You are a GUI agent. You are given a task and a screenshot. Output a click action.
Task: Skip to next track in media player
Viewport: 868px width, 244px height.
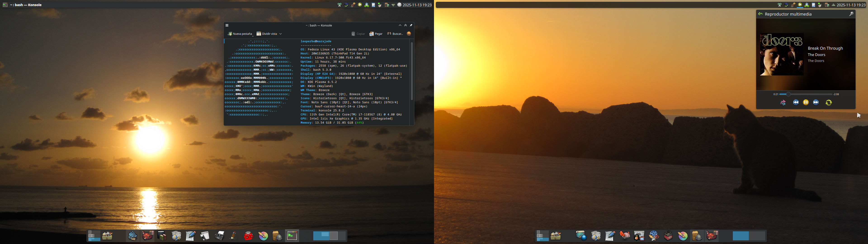[x=816, y=102]
